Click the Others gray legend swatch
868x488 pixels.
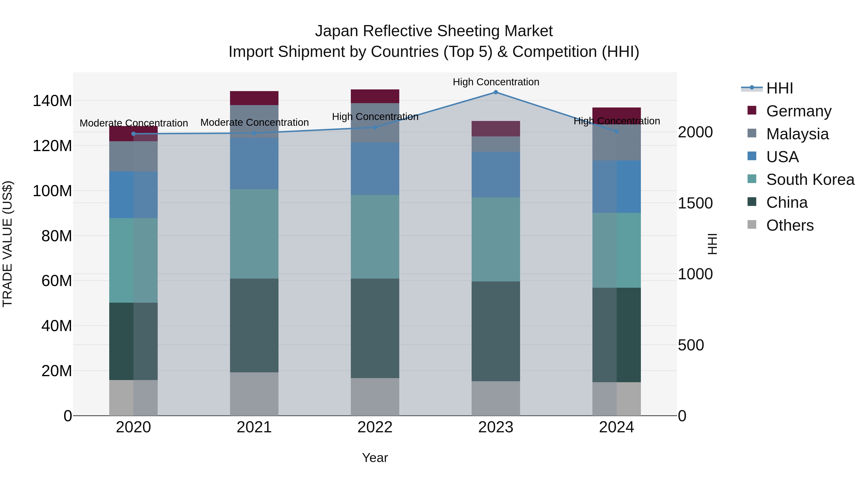[x=752, y=225]
